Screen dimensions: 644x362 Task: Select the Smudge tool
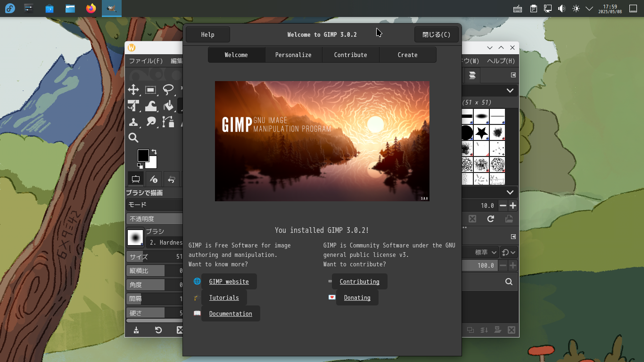pos(151,122)
